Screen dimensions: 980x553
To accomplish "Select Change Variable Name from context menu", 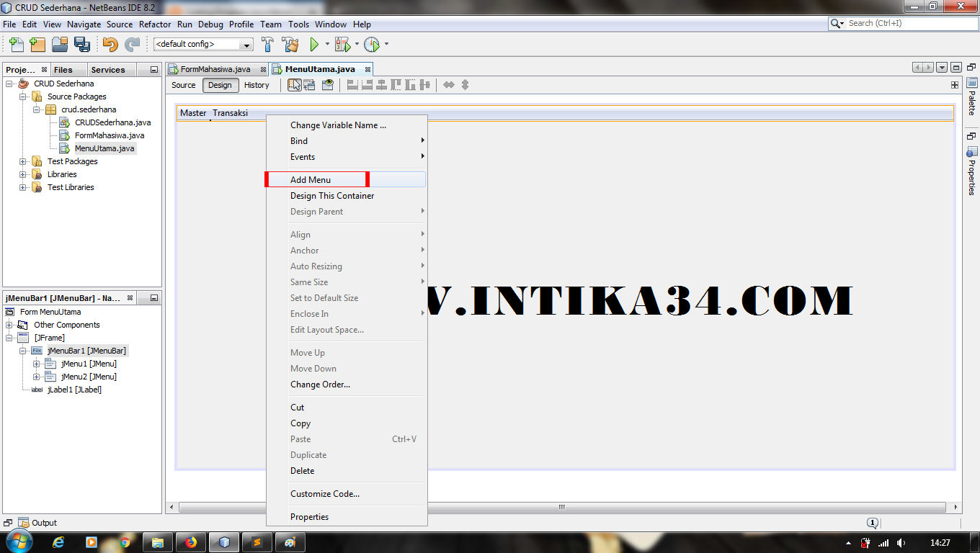I will [x=346, y=125].
